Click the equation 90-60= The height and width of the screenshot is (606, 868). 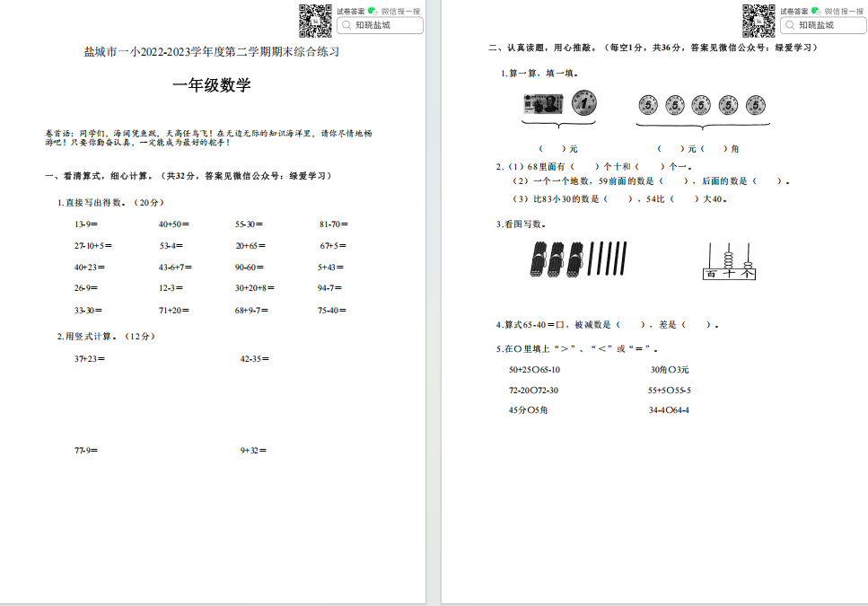coord(250,268)
